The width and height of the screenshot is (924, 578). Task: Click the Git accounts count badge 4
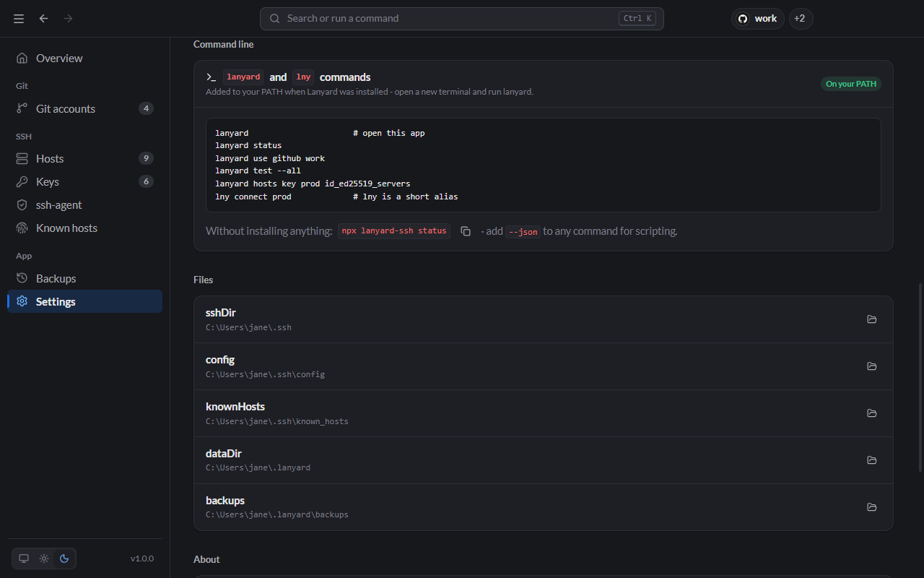pyautogui.click(x=146, y=108)
